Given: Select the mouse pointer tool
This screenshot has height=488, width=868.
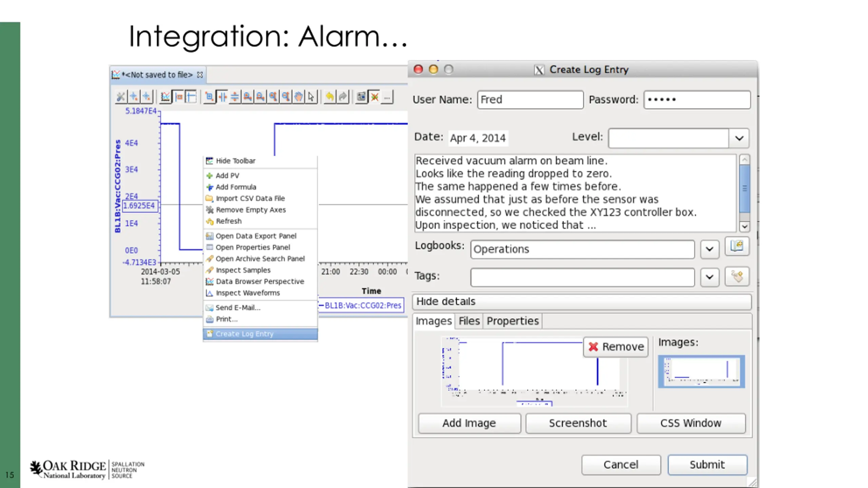Looking at the screenshot, I should coord(311,97).
